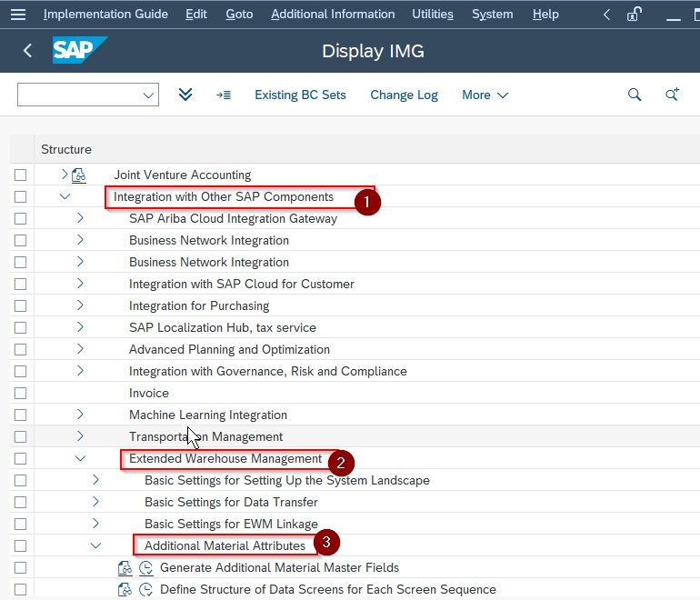
Task: Tick checkbox for SAP Ariba Cloud Integration Gateway
Action: [20, 219]
